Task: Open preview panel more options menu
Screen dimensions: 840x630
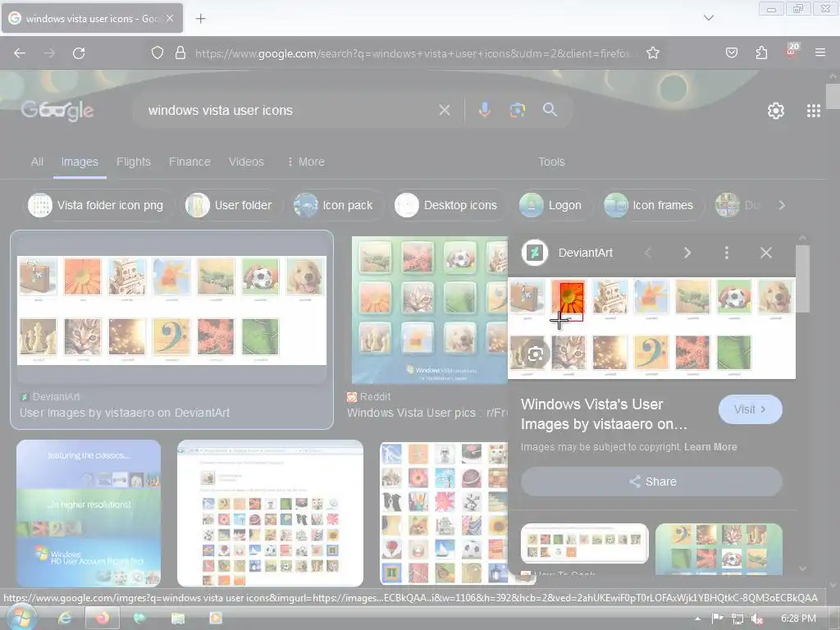Action: (727, 253)
